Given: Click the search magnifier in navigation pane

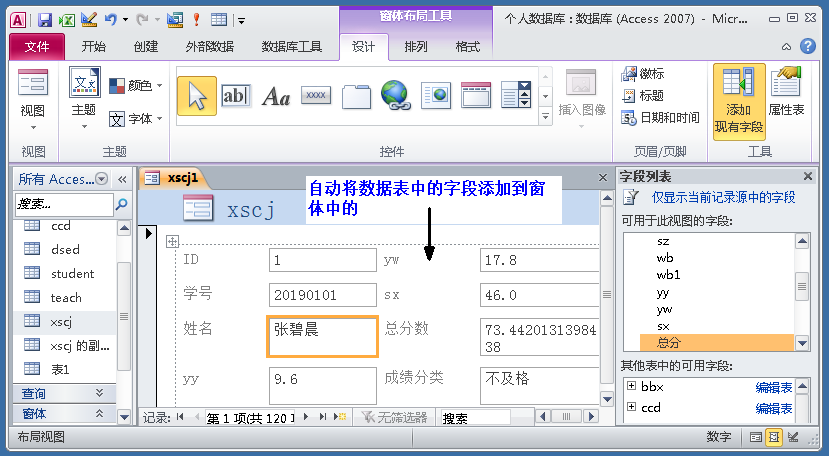Looking at the screenshot, I should tap(121, 204).
